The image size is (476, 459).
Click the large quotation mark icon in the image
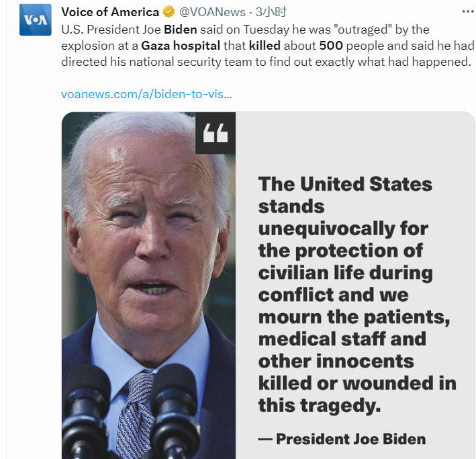click(216, 133)
